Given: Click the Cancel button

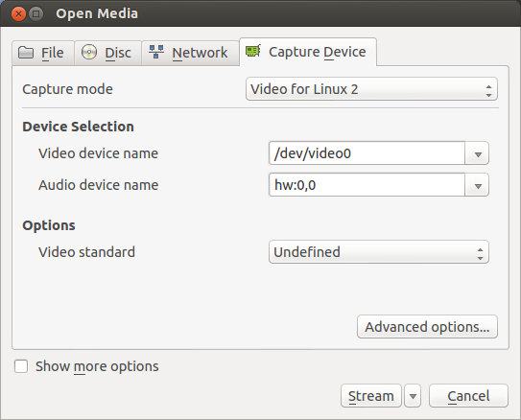Looking at the screenshot, I should coord(468,396).
